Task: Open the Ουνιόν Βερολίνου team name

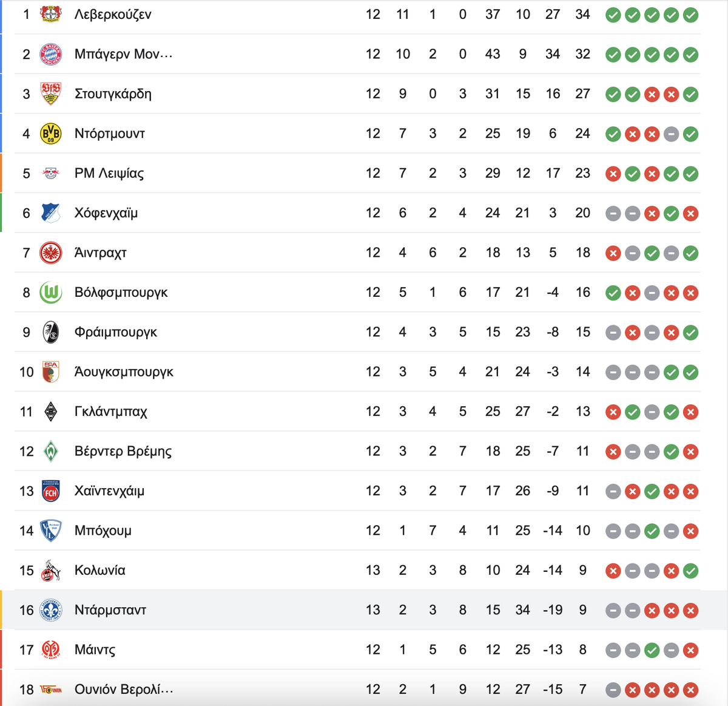Action: coord(124,690)
